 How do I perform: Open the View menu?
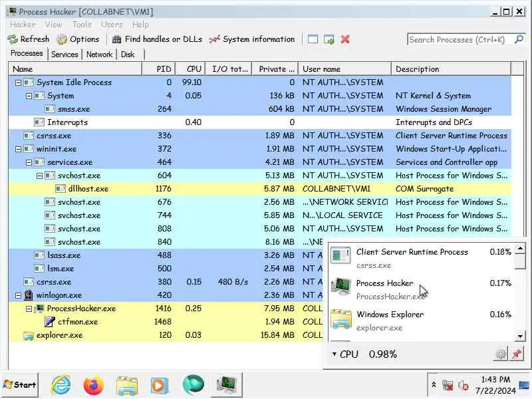54,25
